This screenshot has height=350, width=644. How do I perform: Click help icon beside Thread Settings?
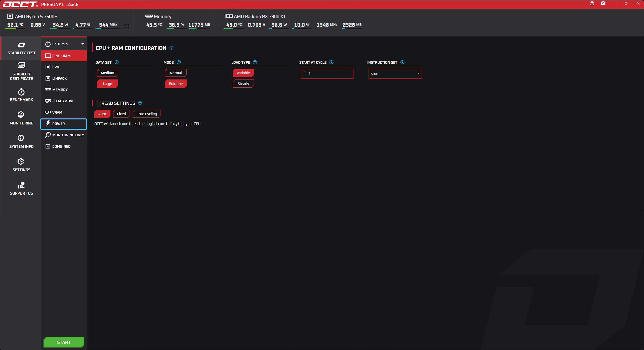coord(140,103)
